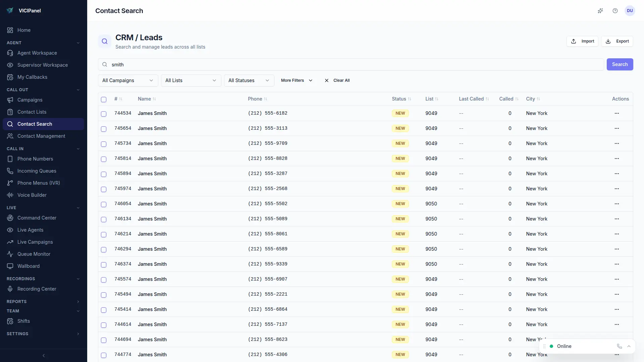Open the All Campaigns dropdown

pyautogui.click(x=127, y=80)
